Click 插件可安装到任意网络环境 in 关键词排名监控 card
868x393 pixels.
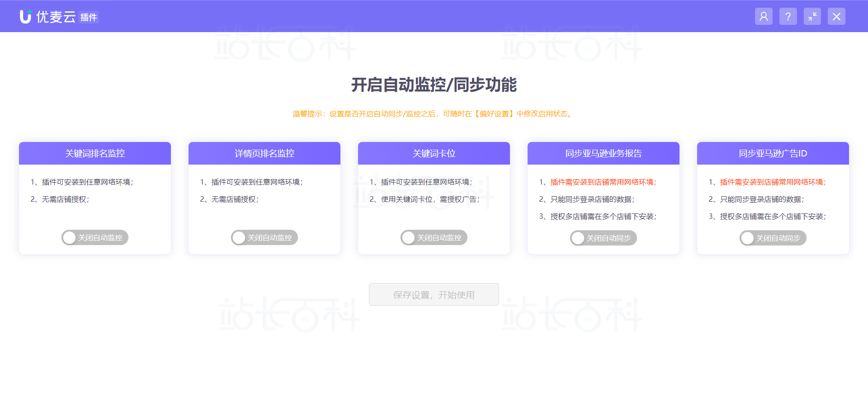pos(87,182)
